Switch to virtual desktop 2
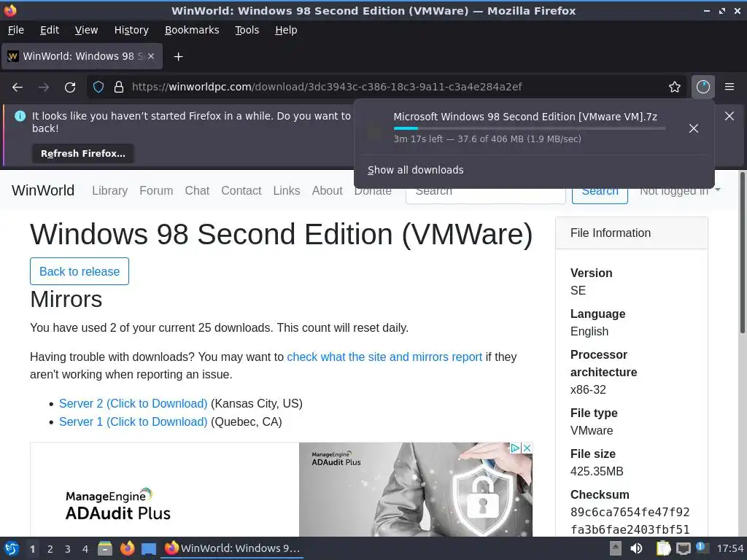 pyautogui.click(x=50, y=549)
